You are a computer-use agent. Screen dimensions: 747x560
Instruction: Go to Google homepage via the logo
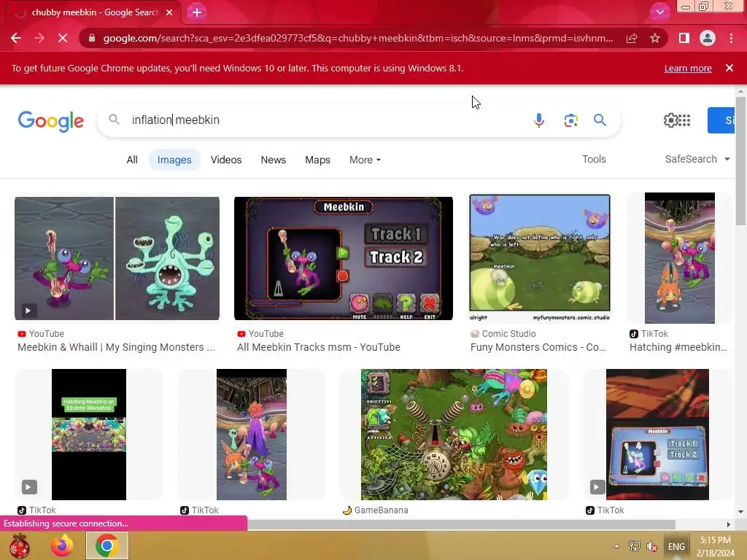point(51,121)
